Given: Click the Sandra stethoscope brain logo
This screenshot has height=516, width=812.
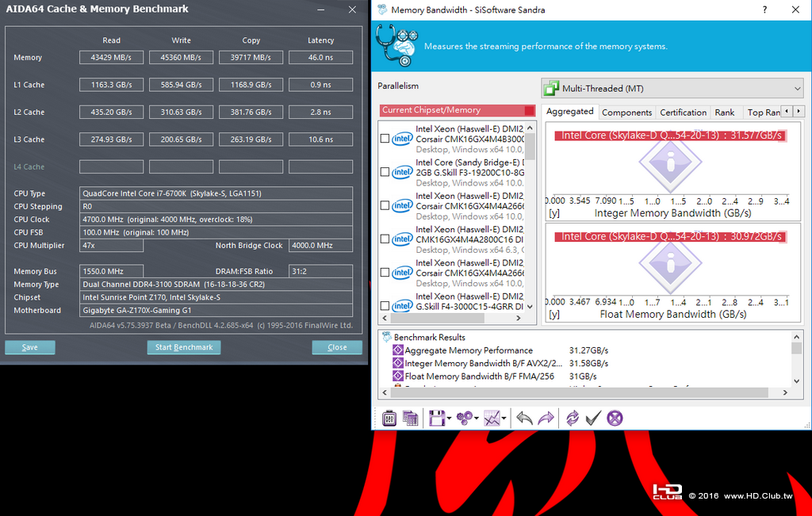Looking at the screenshot, I should [396, 46].
